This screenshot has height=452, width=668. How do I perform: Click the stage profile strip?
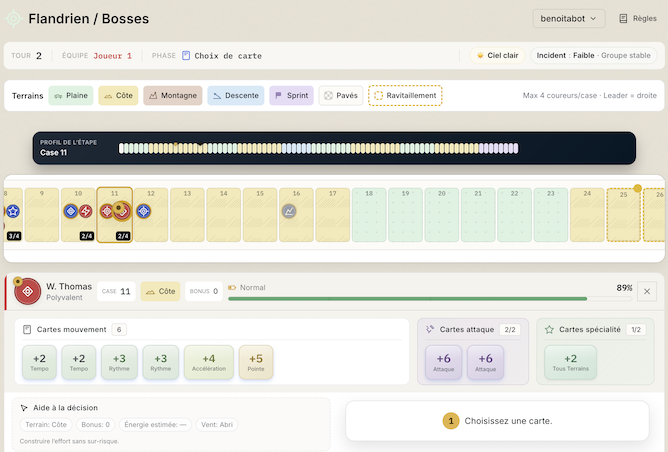(318, 149)
